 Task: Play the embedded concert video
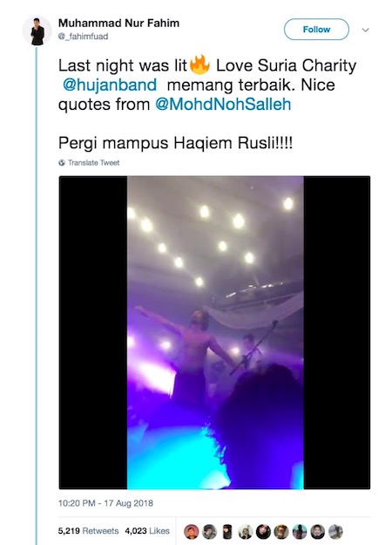(214, 332)
